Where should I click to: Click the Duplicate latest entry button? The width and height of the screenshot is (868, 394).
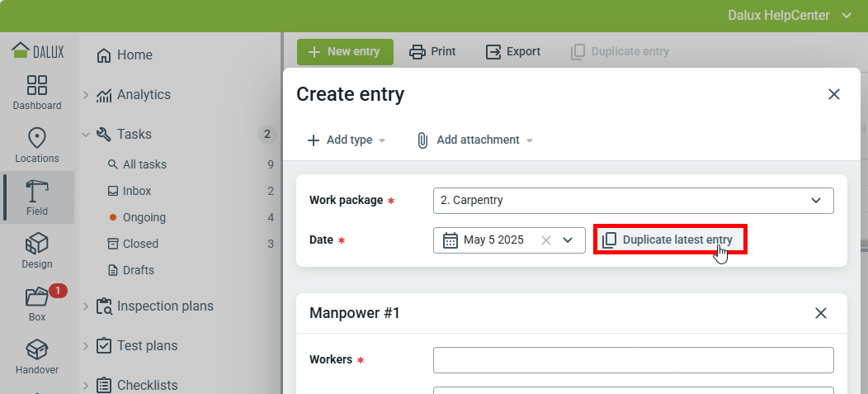(x=669, y=240)
